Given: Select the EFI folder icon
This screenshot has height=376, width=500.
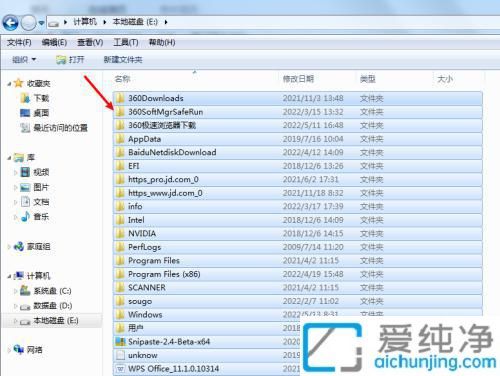Looking at the screenshot, I should [120, 166].
